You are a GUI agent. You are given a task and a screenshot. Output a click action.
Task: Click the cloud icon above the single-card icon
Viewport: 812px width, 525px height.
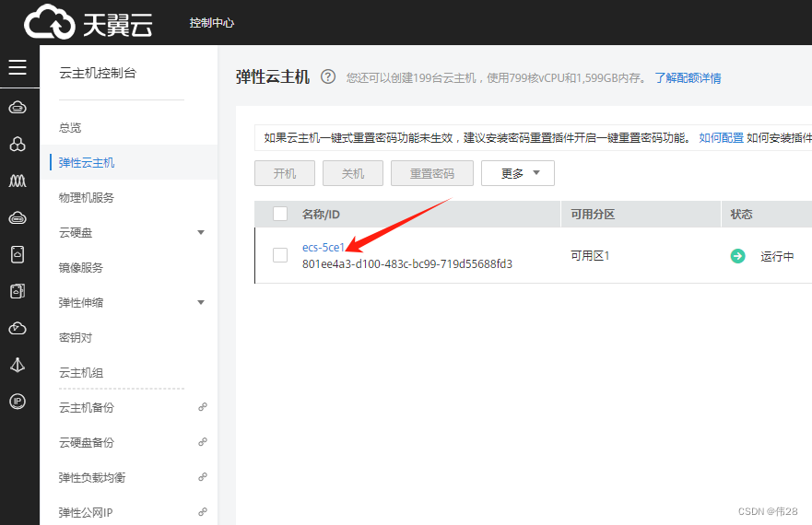[18, 218]
